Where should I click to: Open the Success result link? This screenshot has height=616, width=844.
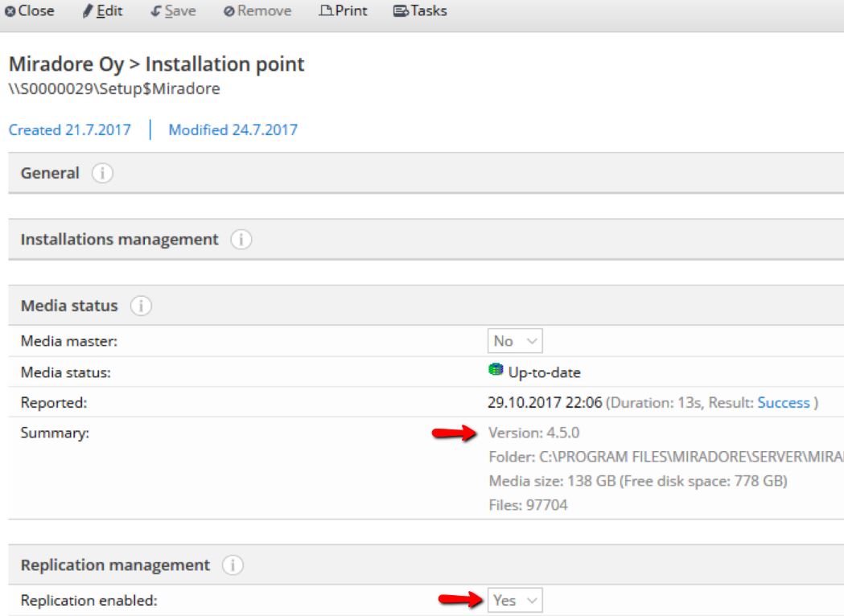[783, 402]
